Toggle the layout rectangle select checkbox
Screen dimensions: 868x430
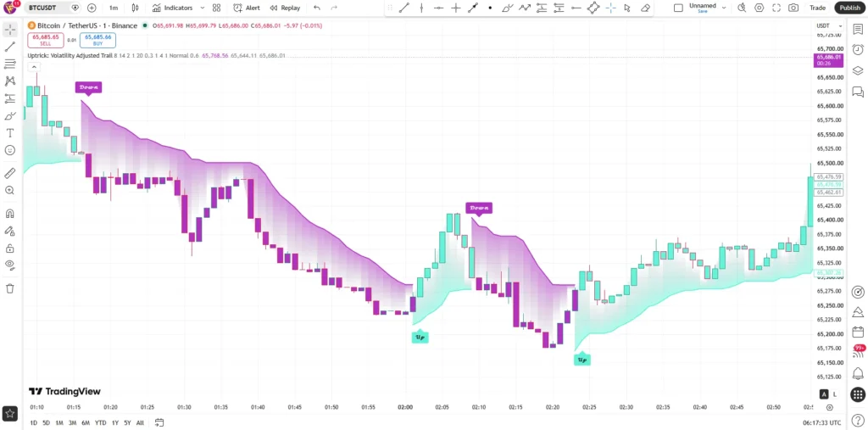coord(678,8)
